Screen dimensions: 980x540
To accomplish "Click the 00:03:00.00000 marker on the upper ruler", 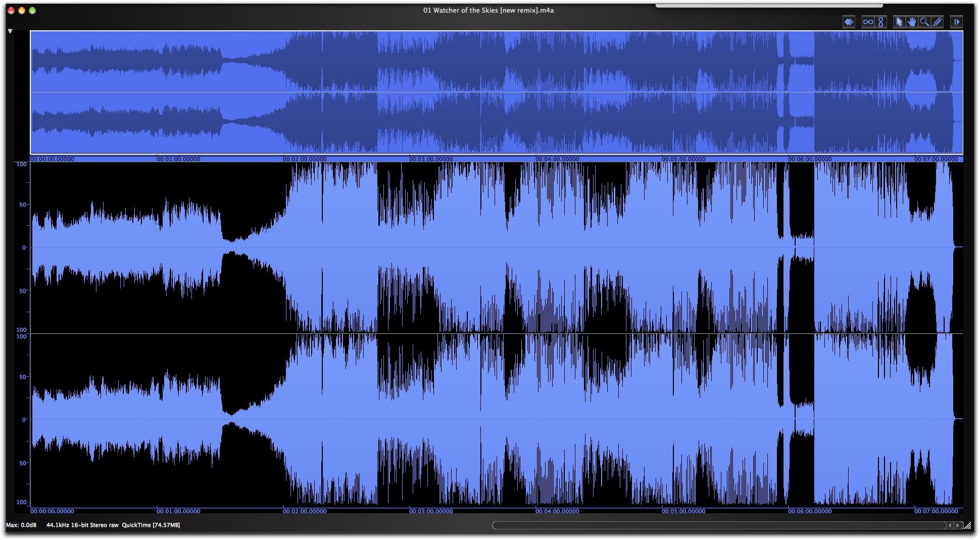I will pyautogui.click(x=431, y=159).
